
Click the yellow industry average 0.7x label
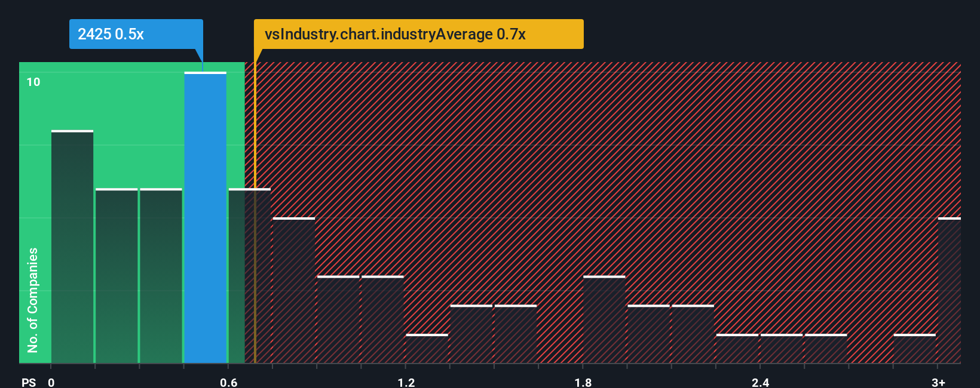(x=418, y=34)
